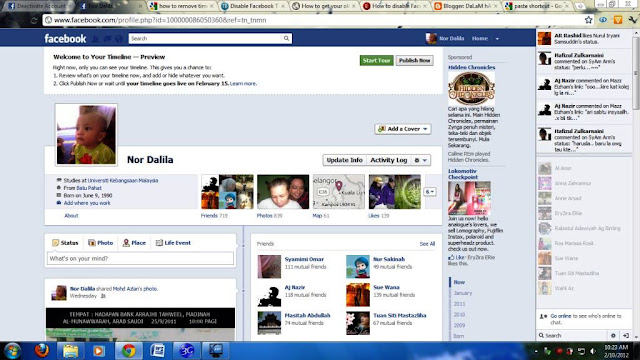Click audience icon next to Wednesday
The width and height of the screenshot is (640, 360).
[103, 296]
